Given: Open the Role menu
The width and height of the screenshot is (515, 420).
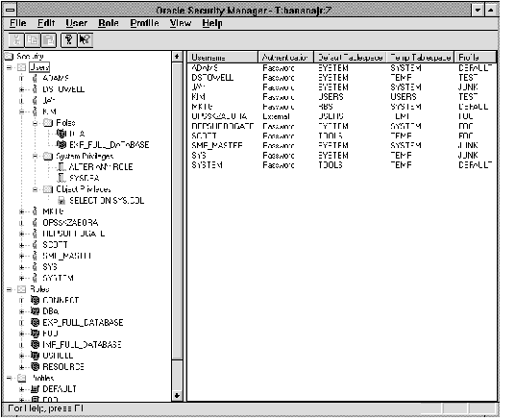Looking at the screenshot, I should 109,23.
